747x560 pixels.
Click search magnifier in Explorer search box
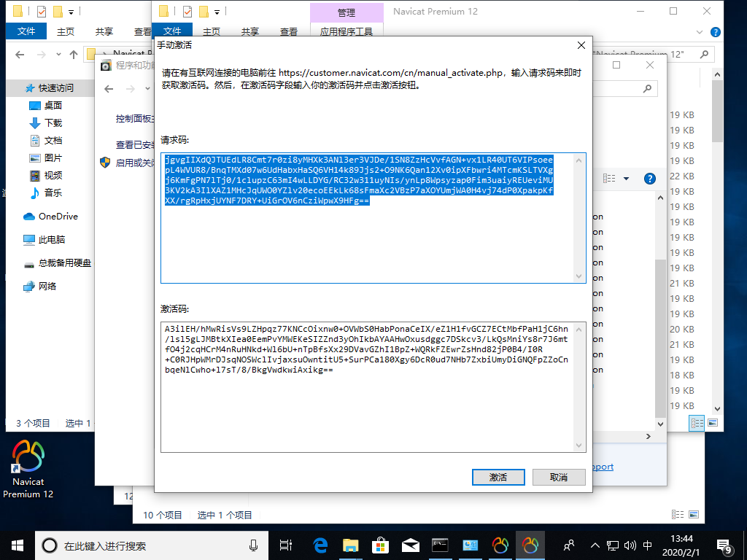(704, 55)
